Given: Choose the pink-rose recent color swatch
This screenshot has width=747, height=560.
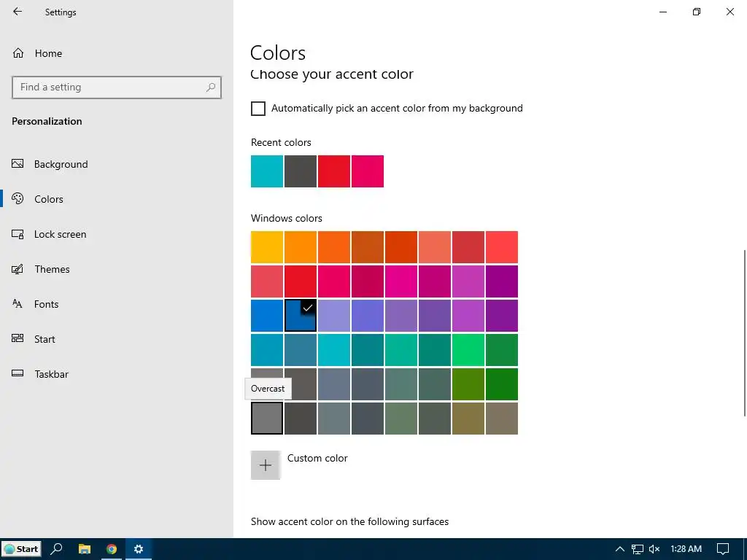Looking at the screenshot, I should 368,171.
